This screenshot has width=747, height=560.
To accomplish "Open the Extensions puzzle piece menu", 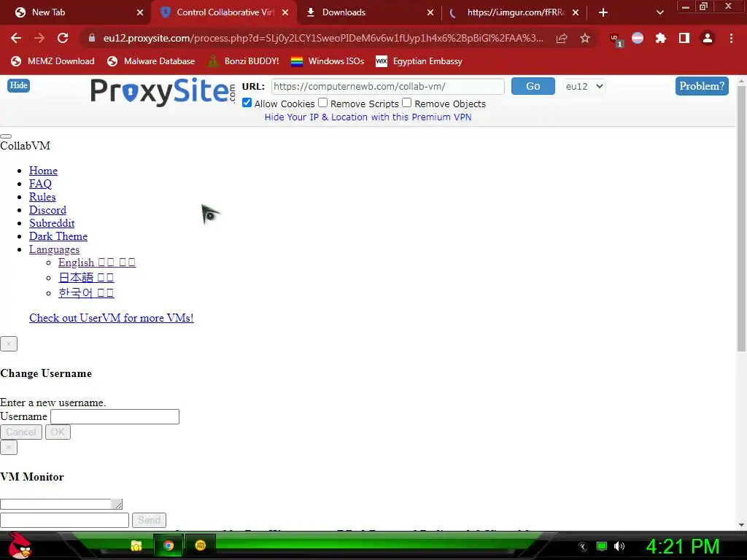I will click(661, 38).
